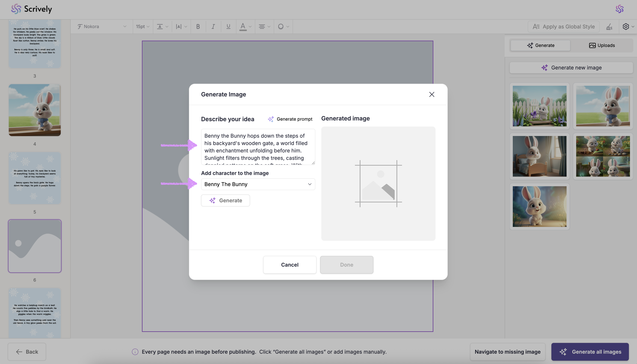Open the Nokora font dropdown
Viewport: 637px width, 364px height.
[101, 26]
